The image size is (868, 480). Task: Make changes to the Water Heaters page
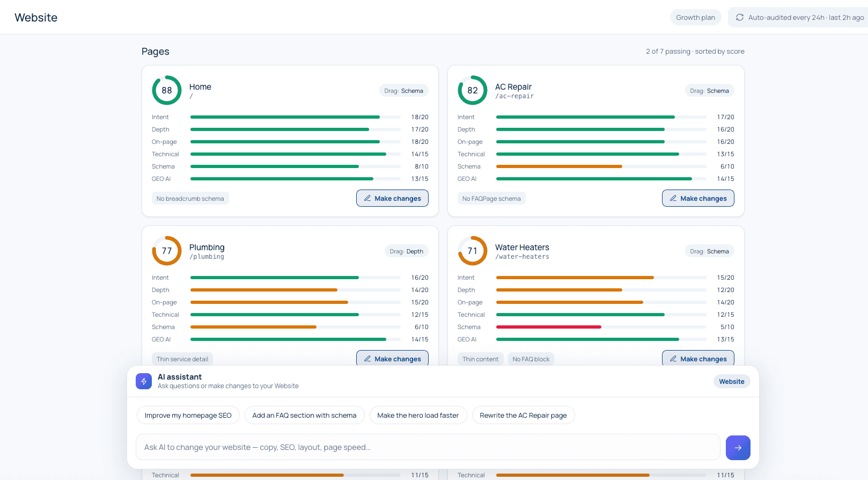point(698,359)
